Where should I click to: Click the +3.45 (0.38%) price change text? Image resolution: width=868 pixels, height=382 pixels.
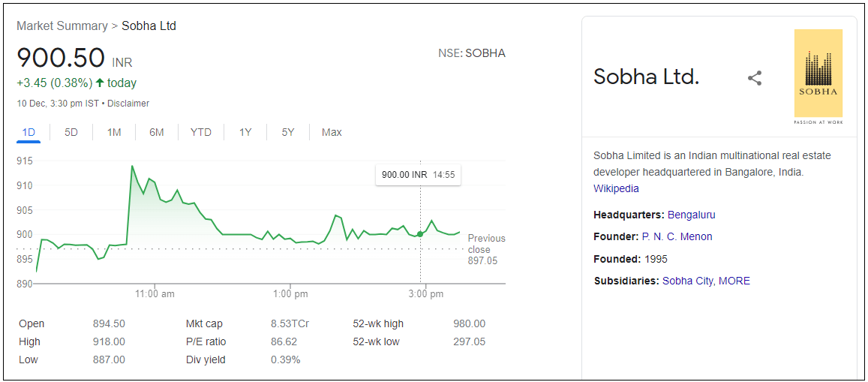(54, 83)
